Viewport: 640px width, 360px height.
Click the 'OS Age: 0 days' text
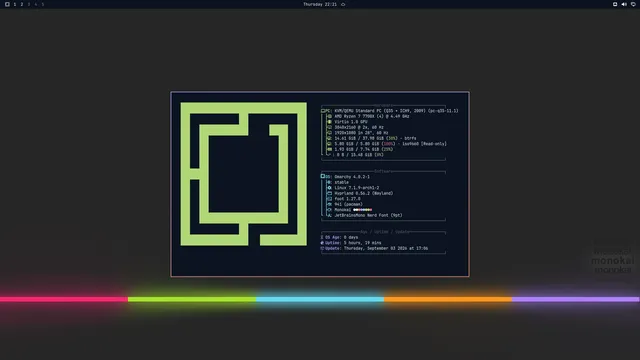pos(342,237)
